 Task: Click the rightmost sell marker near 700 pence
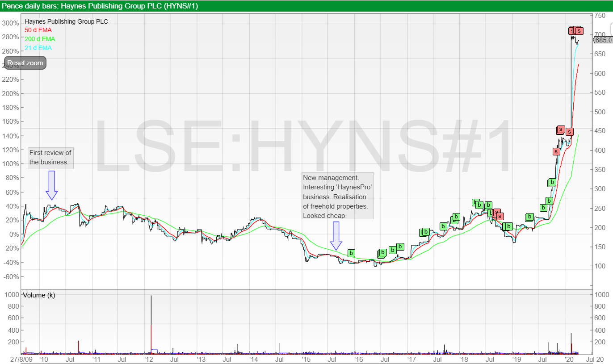(x=579, y=31)
